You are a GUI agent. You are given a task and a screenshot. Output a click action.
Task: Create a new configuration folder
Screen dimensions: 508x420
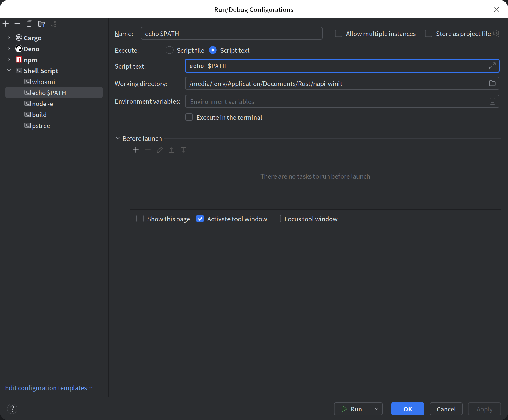41,24
